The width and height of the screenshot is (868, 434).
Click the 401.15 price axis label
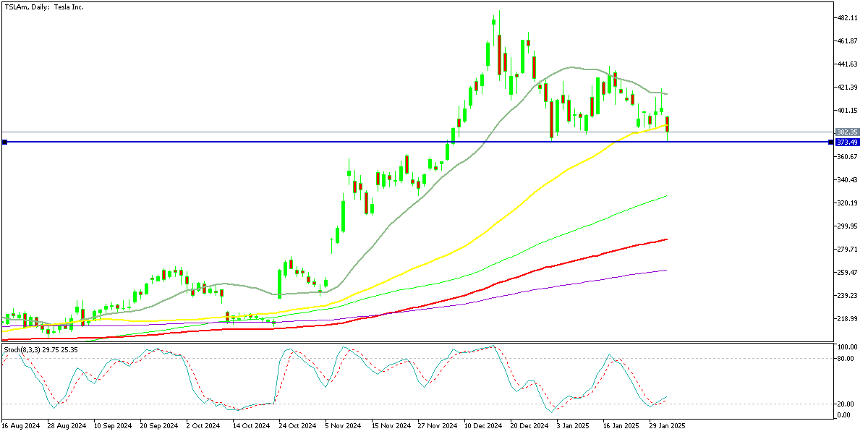pos(847,110)
